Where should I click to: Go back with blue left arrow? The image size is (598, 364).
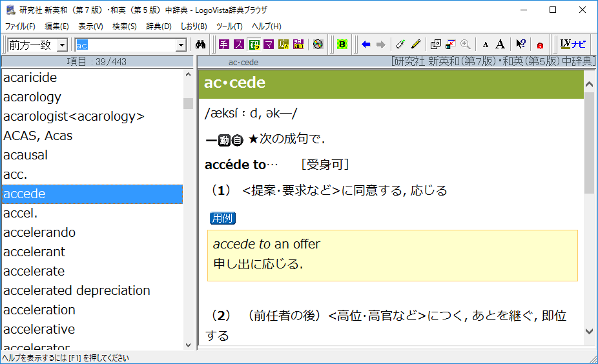(x=366, y=45)
